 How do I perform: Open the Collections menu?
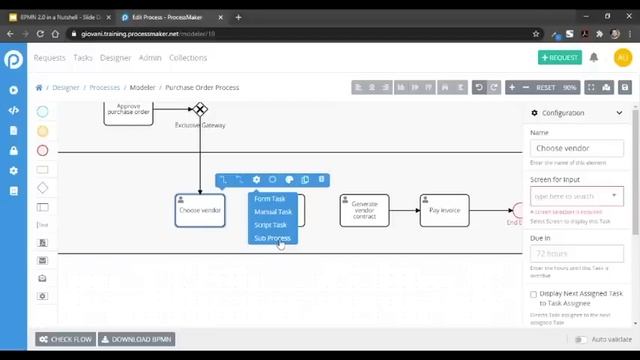(188, 58)
